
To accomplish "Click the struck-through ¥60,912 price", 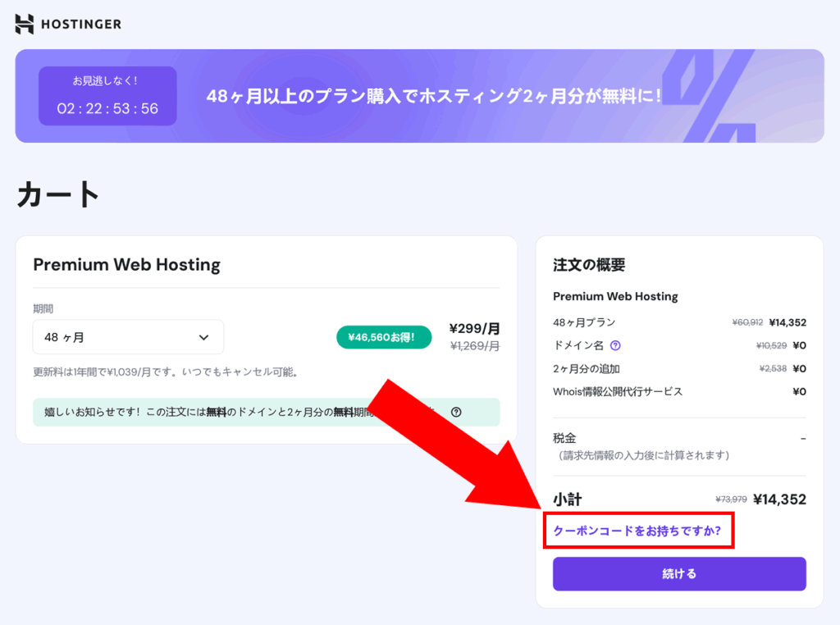I will coord(747,322).
